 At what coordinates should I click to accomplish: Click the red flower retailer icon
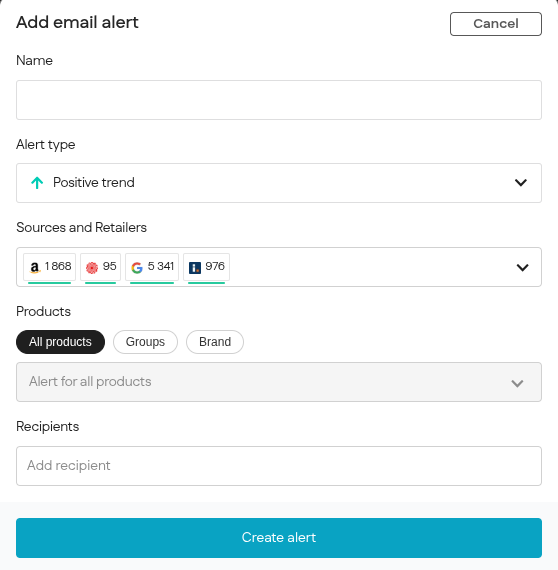coord(92,268)
